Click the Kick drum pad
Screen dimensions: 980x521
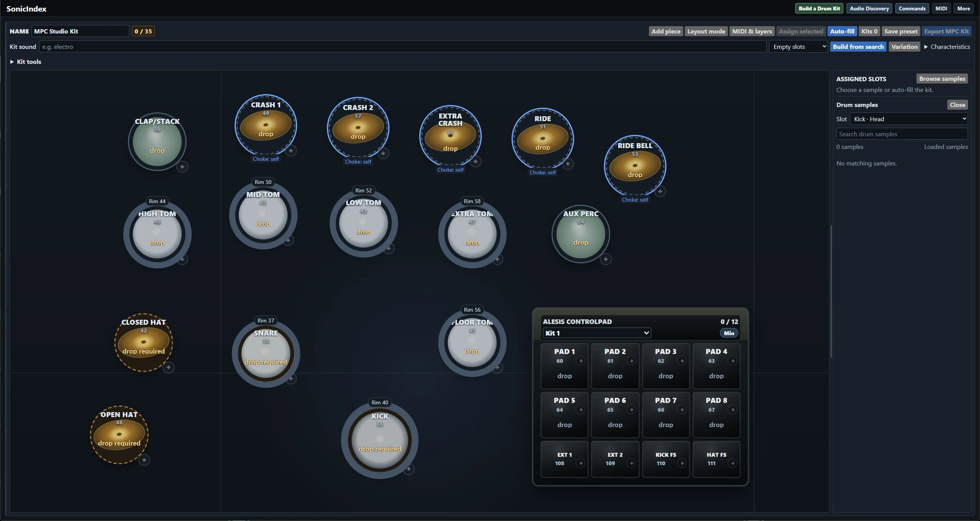tap(380, 440)
